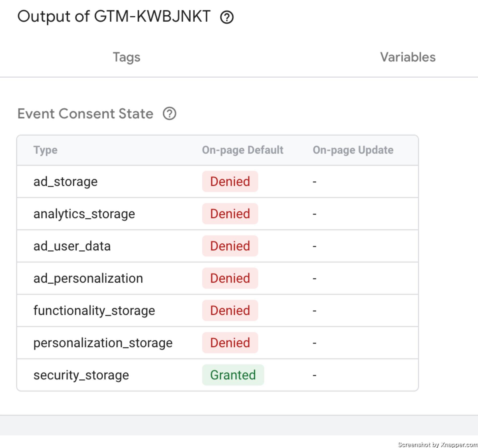478x448 pixels.
Task: Click Denied badge for functionality_storage
Action: point(230,310)
